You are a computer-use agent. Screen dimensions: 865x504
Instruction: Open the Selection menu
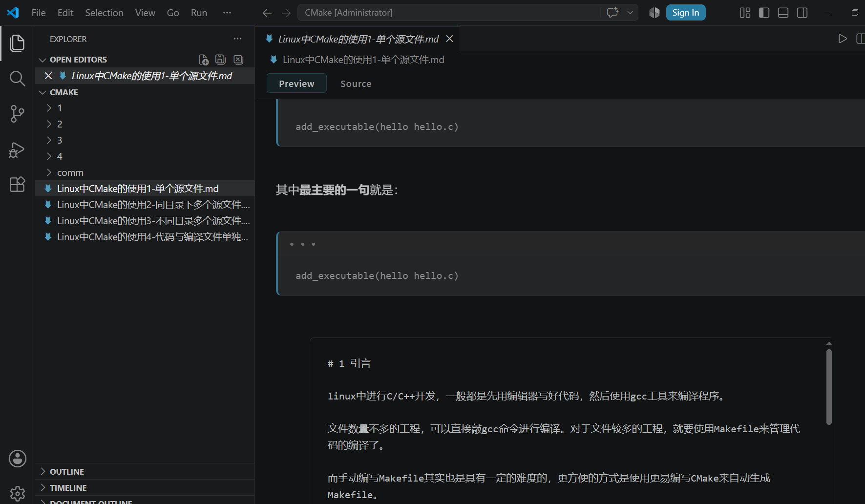104,13
